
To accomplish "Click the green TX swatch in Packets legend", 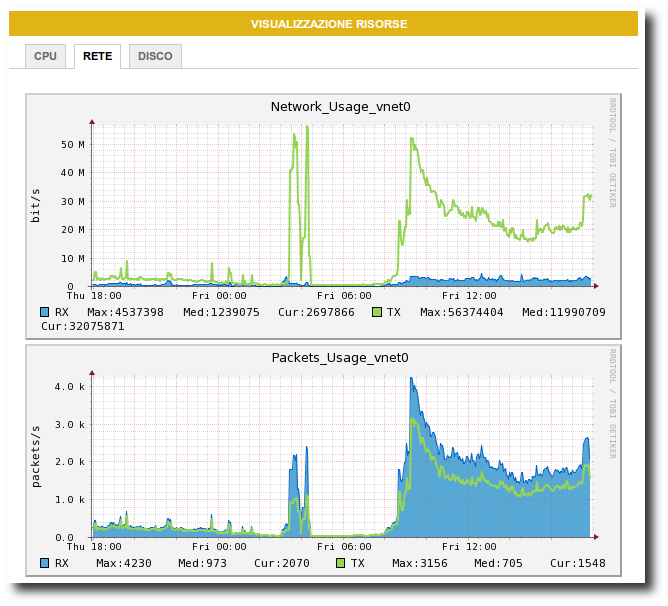I will [340, 563].
